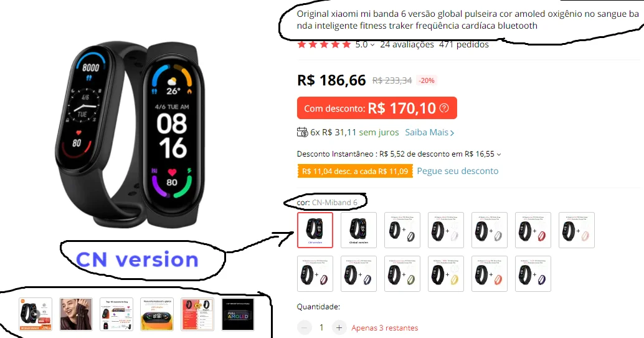Open the Saiba Mais installment link
The height and width of the screenshot is (338, 644).
430,132
